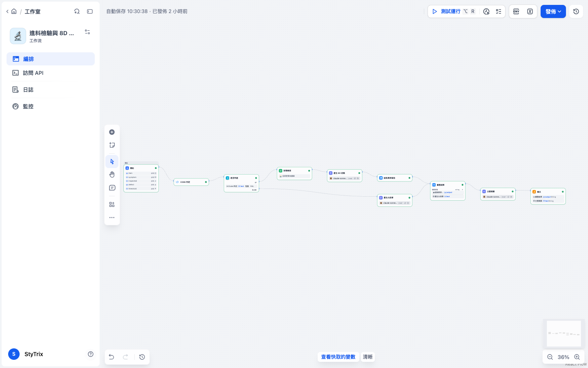Open the app settings sliders beside title
This screenshot has height=368, width=588.
(x=87, y=32)
